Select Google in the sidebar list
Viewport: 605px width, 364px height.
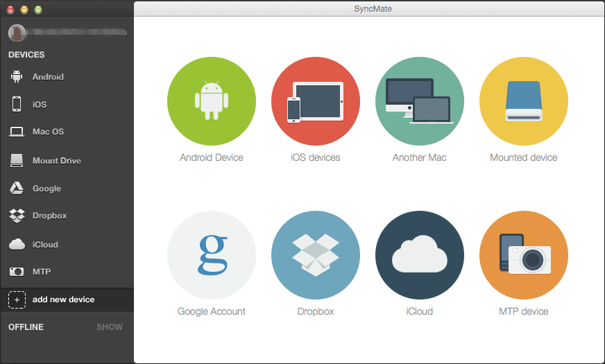(x=46, y=189)
